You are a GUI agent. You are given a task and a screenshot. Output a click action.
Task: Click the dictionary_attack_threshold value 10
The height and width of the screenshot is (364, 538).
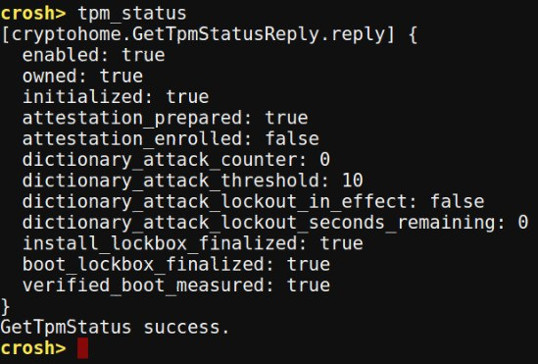click(x=352, y=180)
